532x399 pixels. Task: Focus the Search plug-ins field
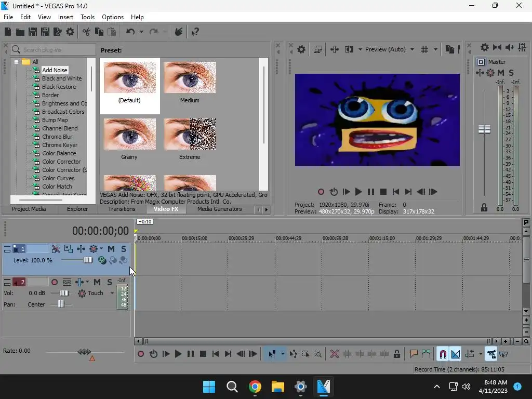(x=53, y=50)
